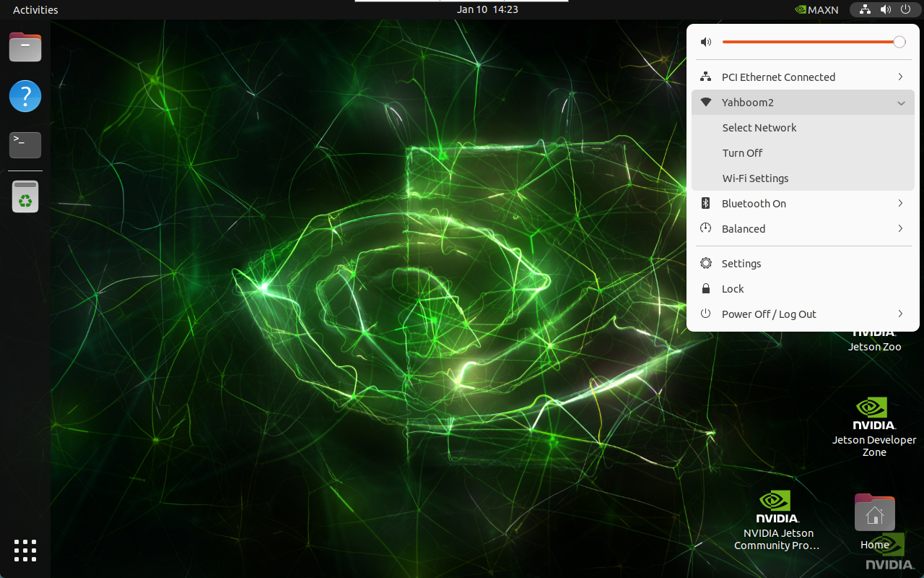Image resolution: width=924 pixels, height=578 pixels.
Task: Launch the Help app from the dock
Action: tap(25, 96)
